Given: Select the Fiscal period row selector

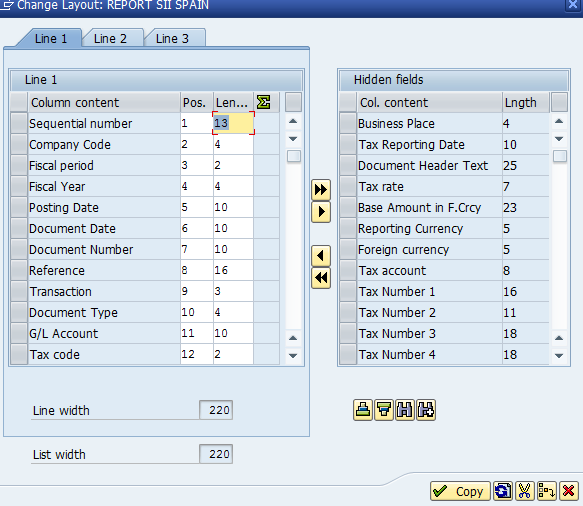Looking at the screenshot, I should tap(19, 165).
